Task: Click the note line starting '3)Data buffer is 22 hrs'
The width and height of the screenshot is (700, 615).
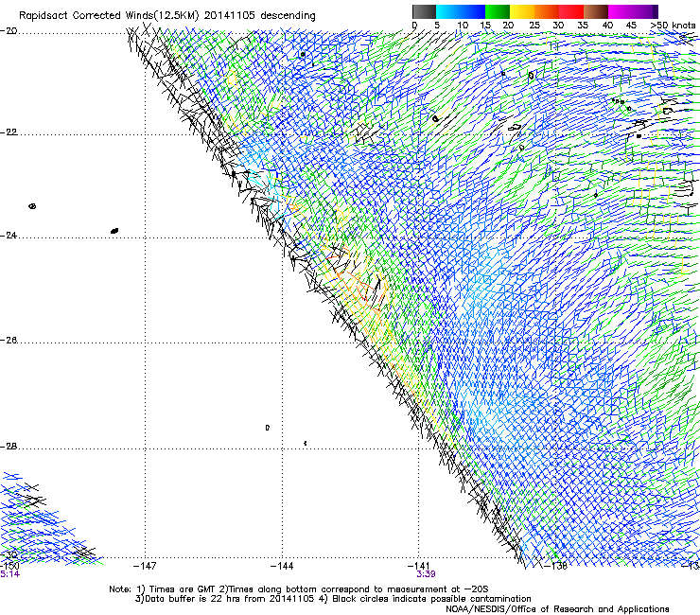Action: coord(333,599)
